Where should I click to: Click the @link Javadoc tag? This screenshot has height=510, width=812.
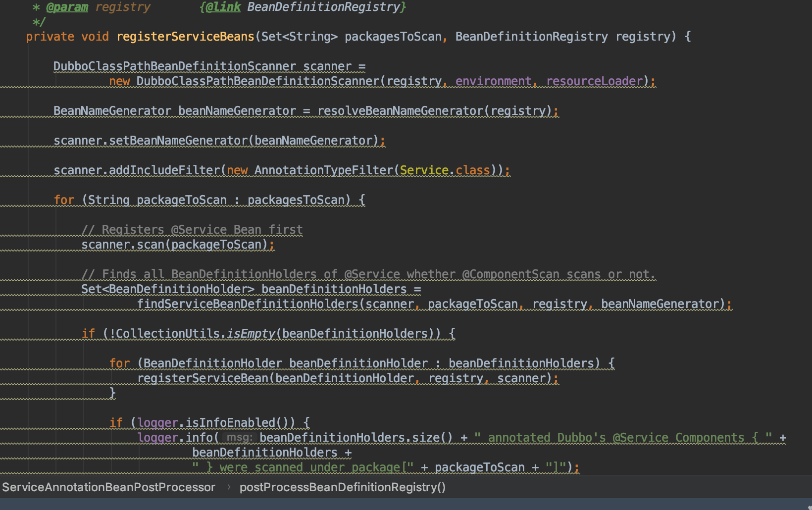click(223, 7)
